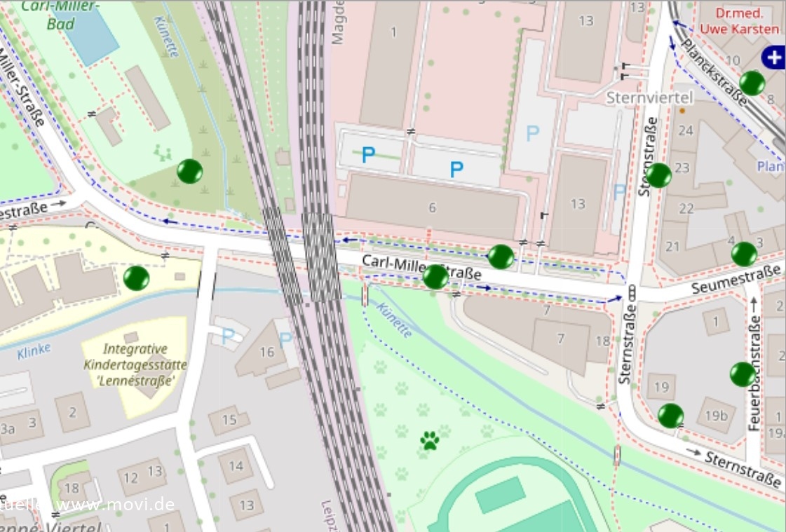
Task: Click the dog park paw icon
Action: 430,440
